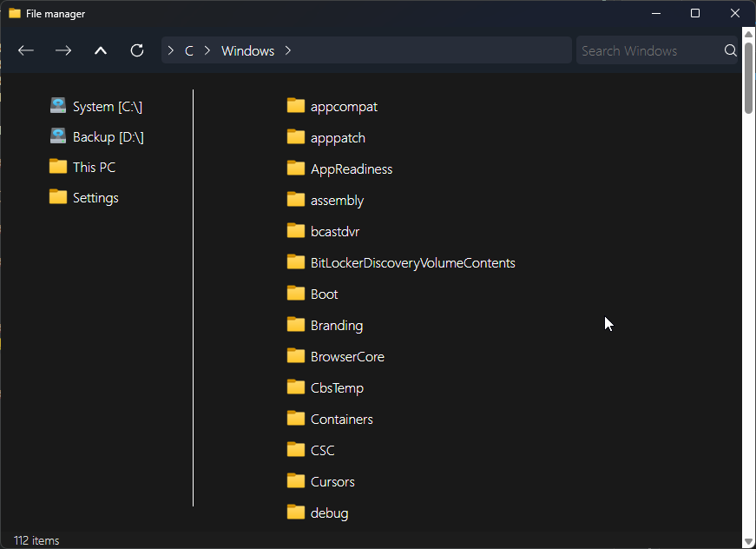
Task: Click the This PC folder icon in sidebar
Action: tap(58, 167)
